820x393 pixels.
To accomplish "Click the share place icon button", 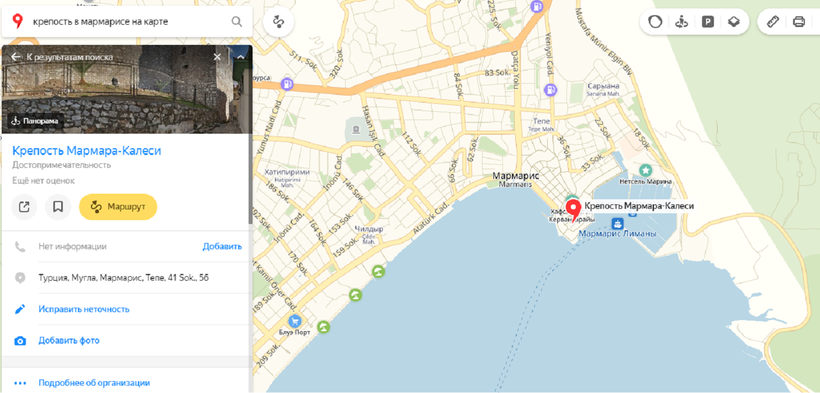I will click(x=24, y=207).
